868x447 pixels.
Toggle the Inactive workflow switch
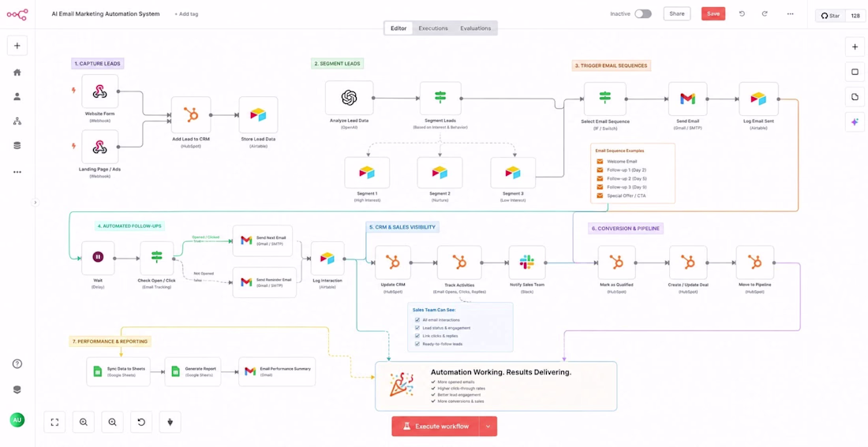tap(642, 14)
